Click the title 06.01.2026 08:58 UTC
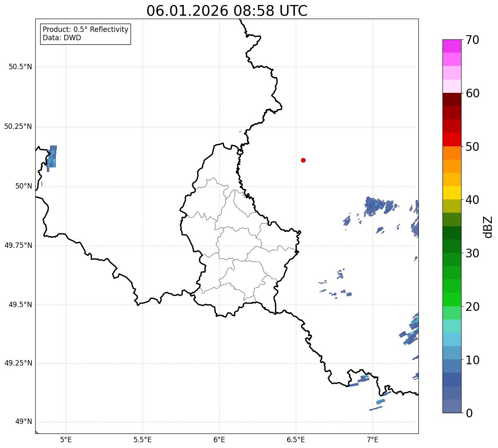The image size is (498, 448). coord(227,11)
